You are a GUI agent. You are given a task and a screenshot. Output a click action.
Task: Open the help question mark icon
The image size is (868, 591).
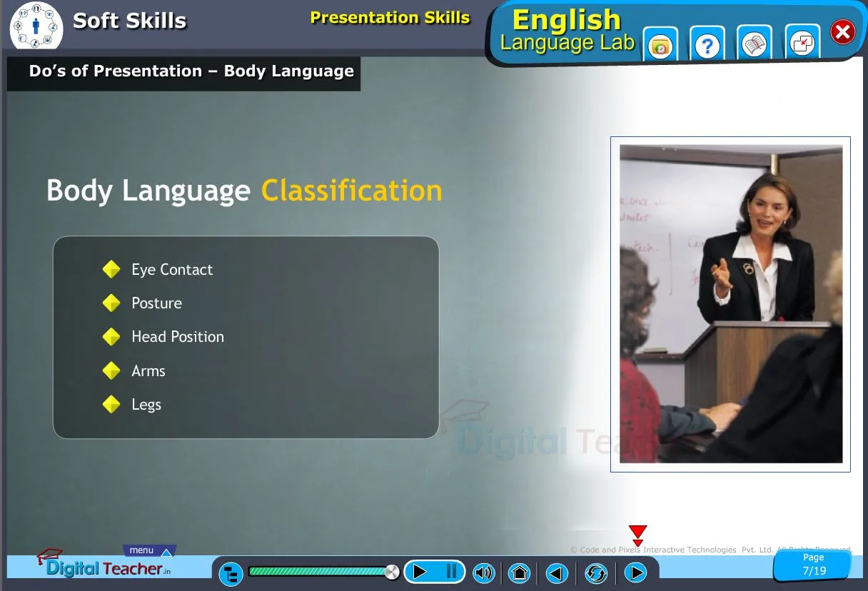(x=707, y=46)
